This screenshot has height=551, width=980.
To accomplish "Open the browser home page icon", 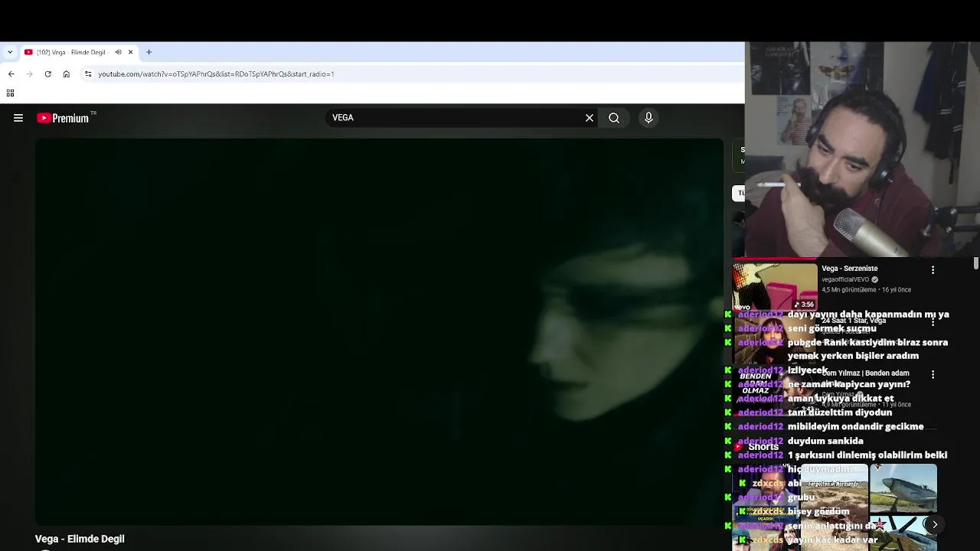I will [67, 74].
